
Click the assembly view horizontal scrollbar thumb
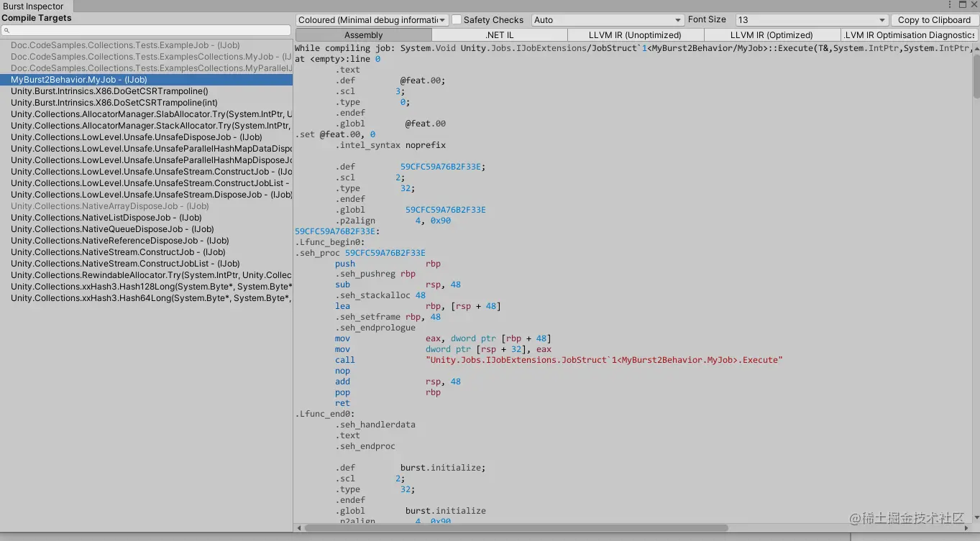516,527
